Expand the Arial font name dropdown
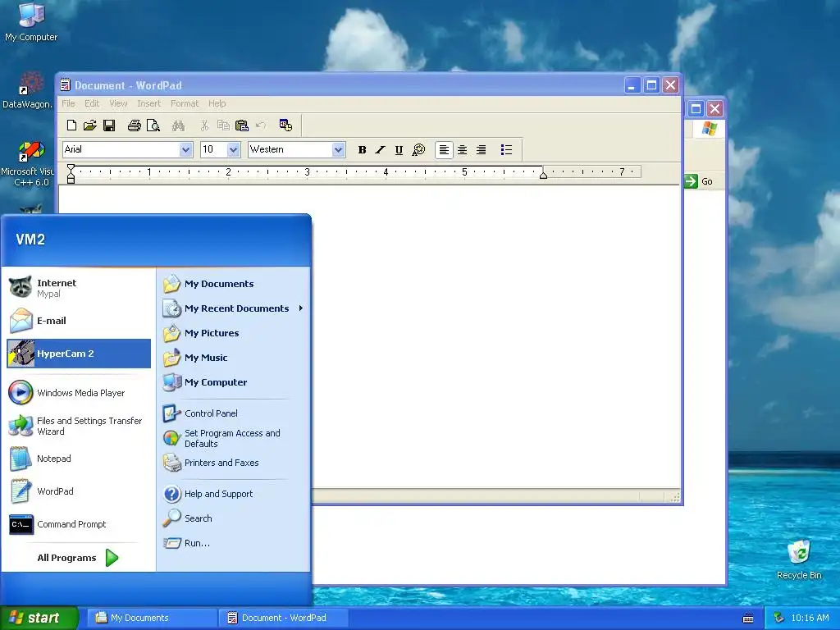This screenshot has height=630, width=840. [185, 149]
